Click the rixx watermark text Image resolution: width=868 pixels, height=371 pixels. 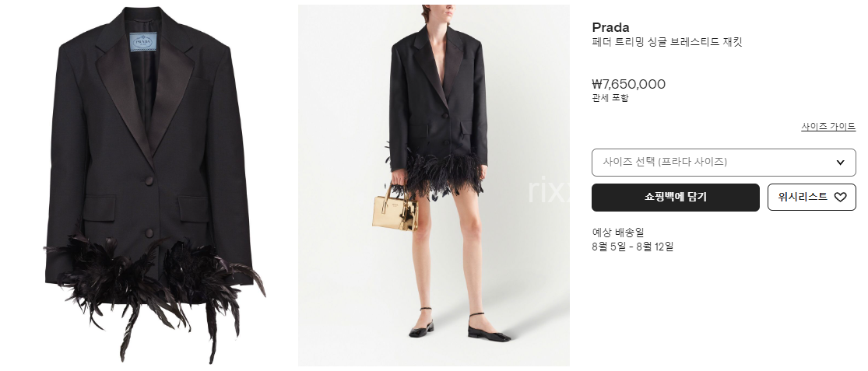click(x=548, y=191)
